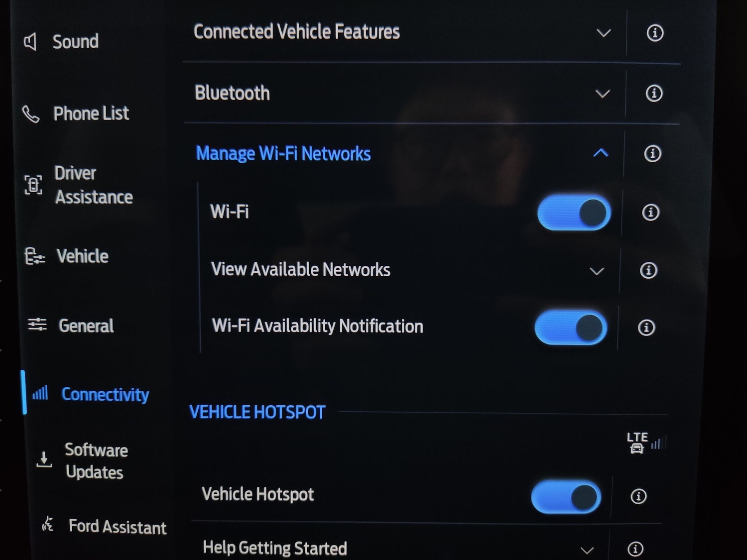Tap the info icon beside Wi-Fi toggle
Screen dimensions: 747x560
click(650, 213)
